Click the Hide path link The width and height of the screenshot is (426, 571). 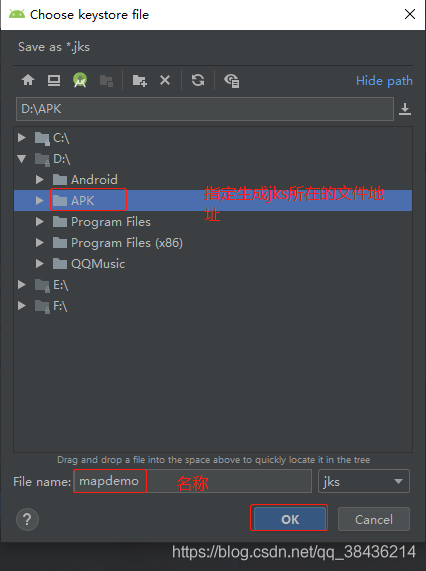point(384,80)
